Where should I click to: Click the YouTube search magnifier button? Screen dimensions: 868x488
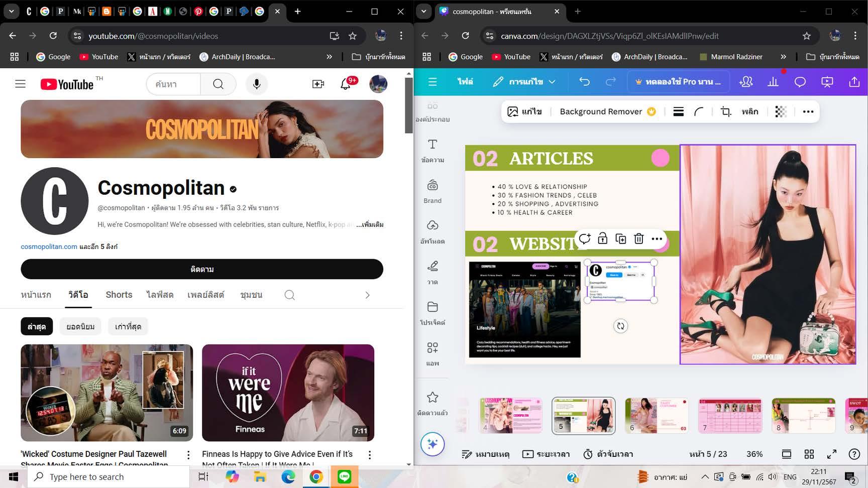(218, 84)
